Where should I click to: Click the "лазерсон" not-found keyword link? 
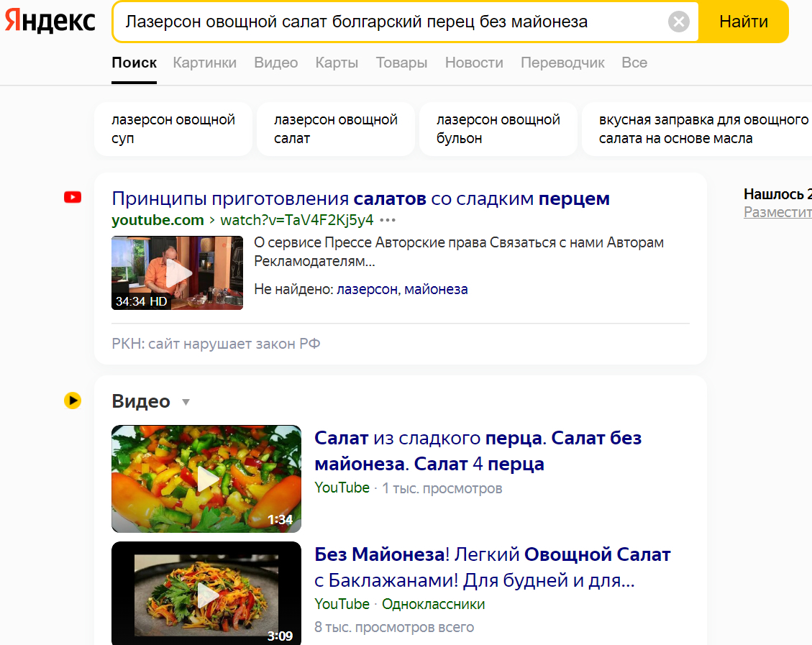(x=367, y=289)
